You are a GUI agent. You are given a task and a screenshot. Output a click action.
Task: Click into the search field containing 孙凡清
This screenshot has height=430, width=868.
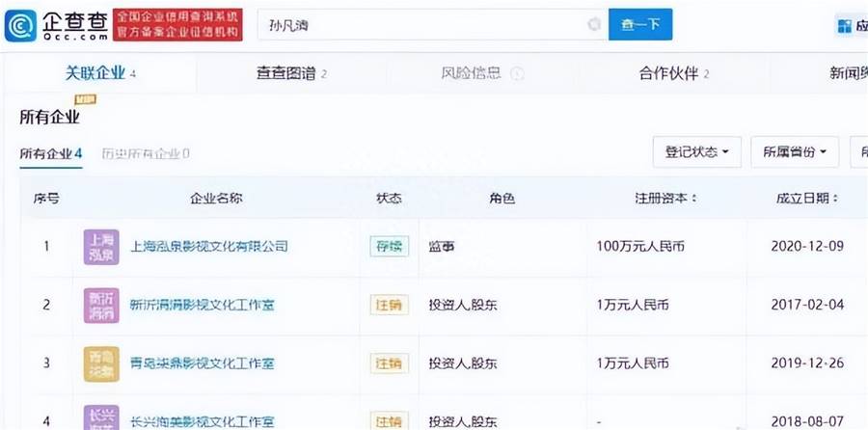[x=433, y=24]
